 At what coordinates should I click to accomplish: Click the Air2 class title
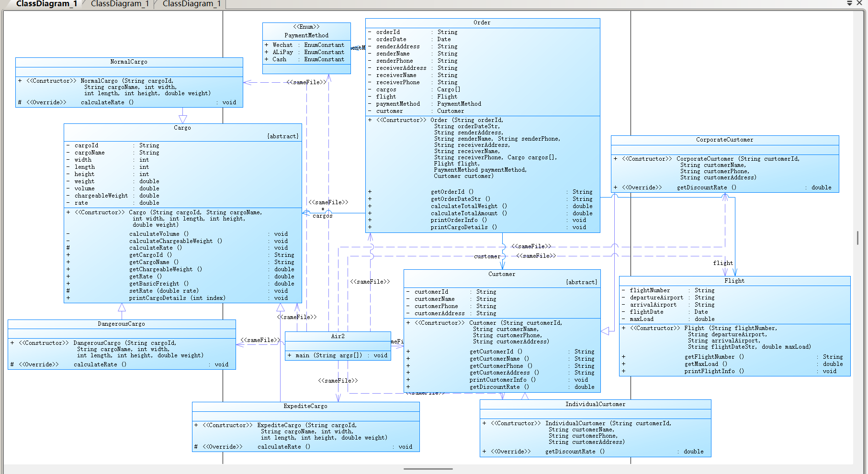tap(338, 336)
